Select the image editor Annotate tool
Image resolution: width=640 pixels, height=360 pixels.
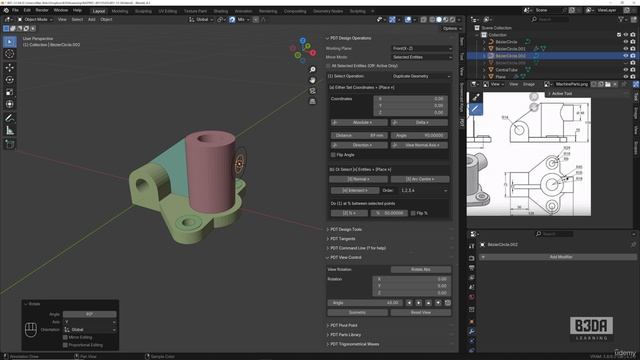click(x=476, y=109)
